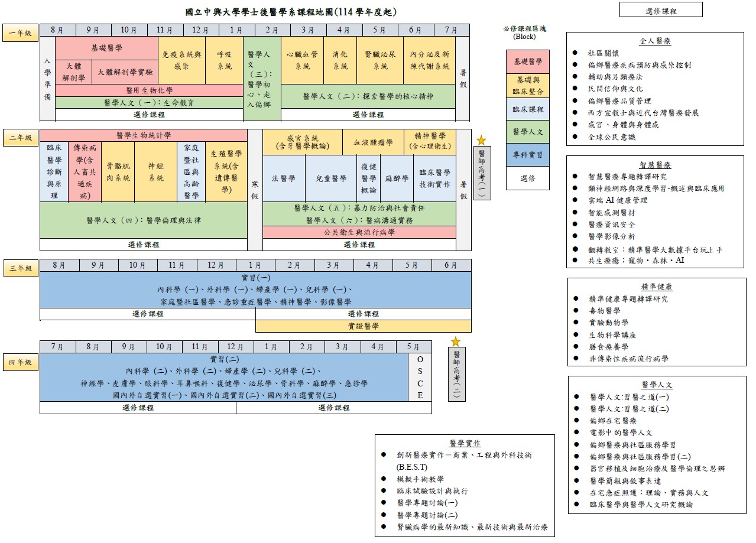Open the 社區關懷 elective item

click(x=603, y=53)
